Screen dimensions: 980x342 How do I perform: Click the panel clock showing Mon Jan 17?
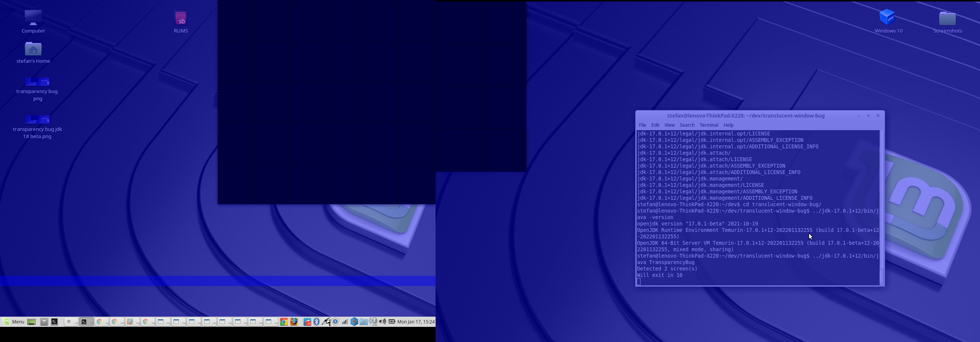pyautogui.click(x=416, y=322)
